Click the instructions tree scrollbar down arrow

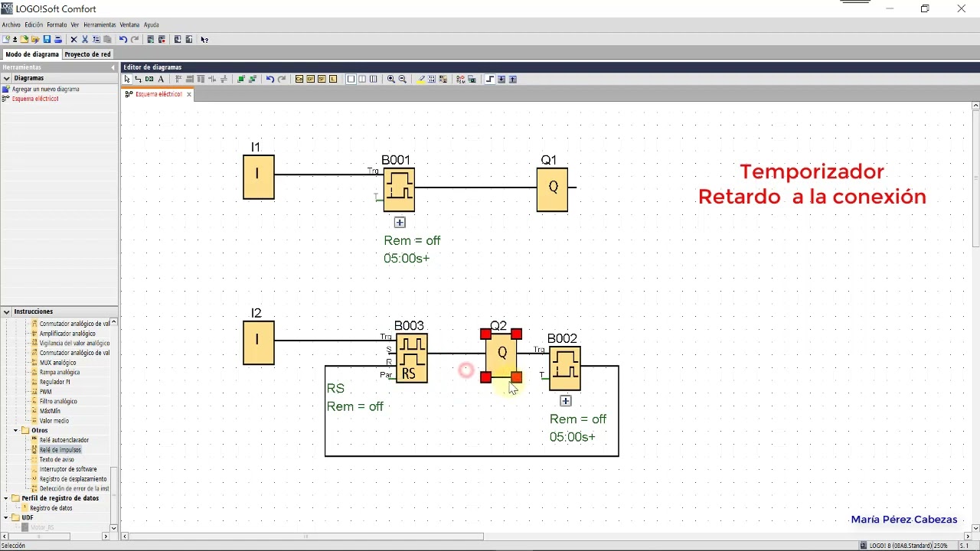pyautogui.click(x=114, y=527)
